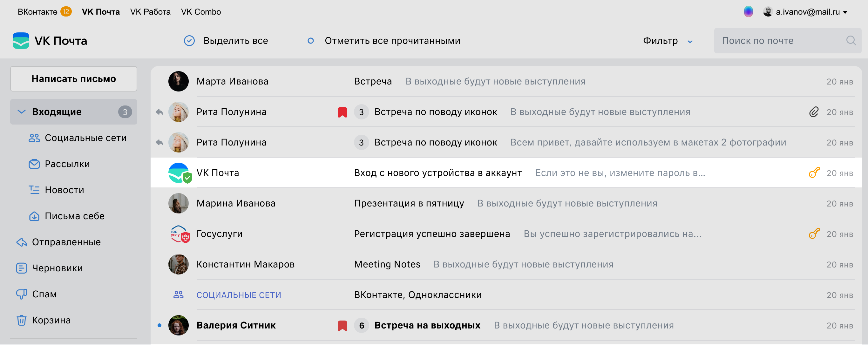The image size is (868, 345).
Task: Open the VK Работа top menu item
Action: [x=150, y=12]
